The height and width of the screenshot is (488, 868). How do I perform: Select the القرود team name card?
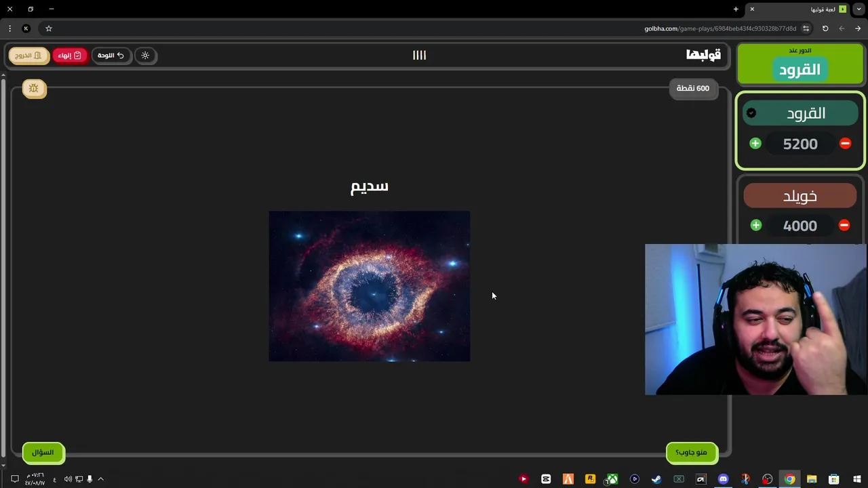(x=800, y=113)
